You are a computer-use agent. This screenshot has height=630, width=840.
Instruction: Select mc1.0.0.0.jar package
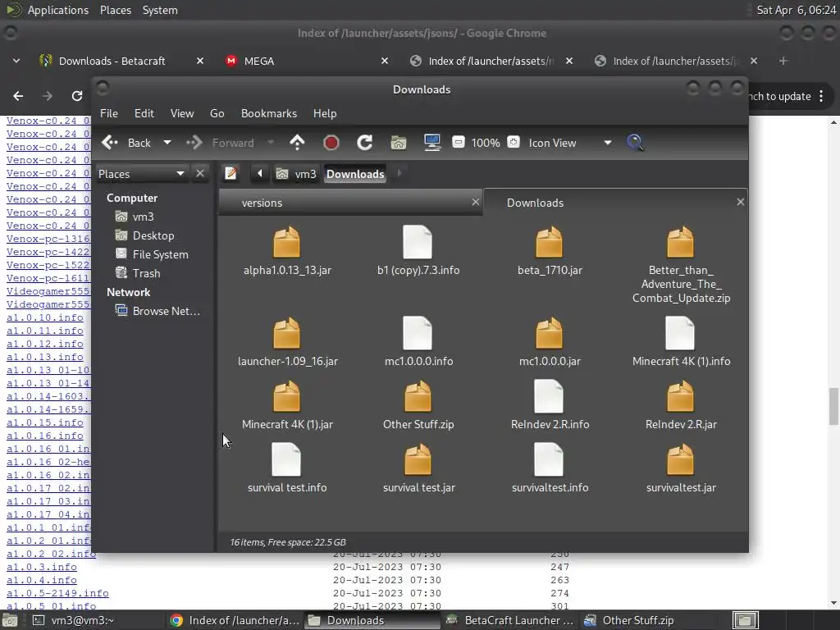(x=550, y=333)
